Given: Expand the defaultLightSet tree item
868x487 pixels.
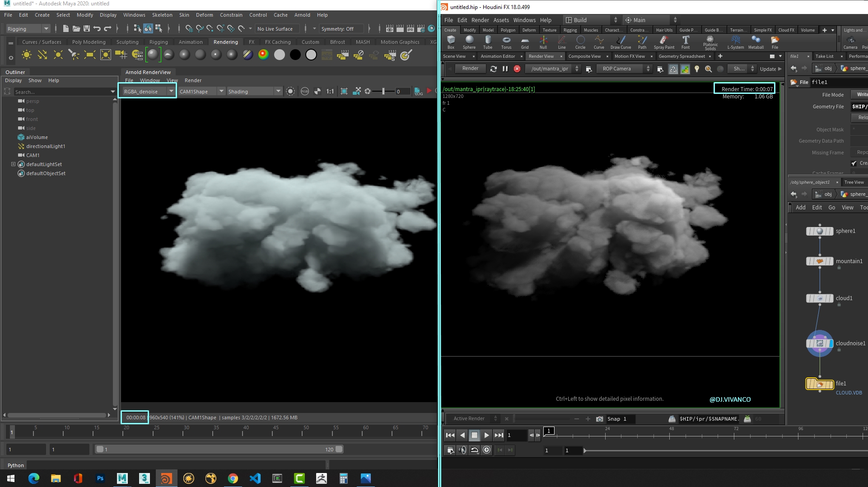Looking at the screenshot, I should pyautogui.click(x=13, y=164).
